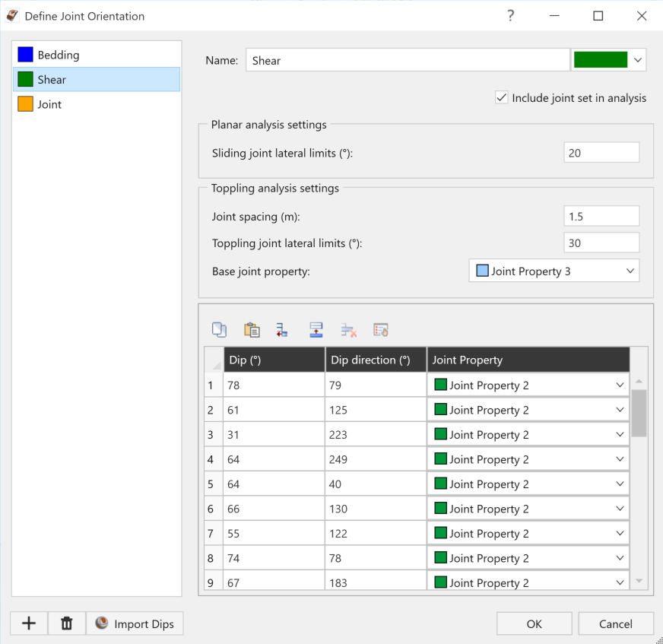Click row header number 9
Image resolution: width=663 pixels, height=644 pixels.
[x=214, y=580]
